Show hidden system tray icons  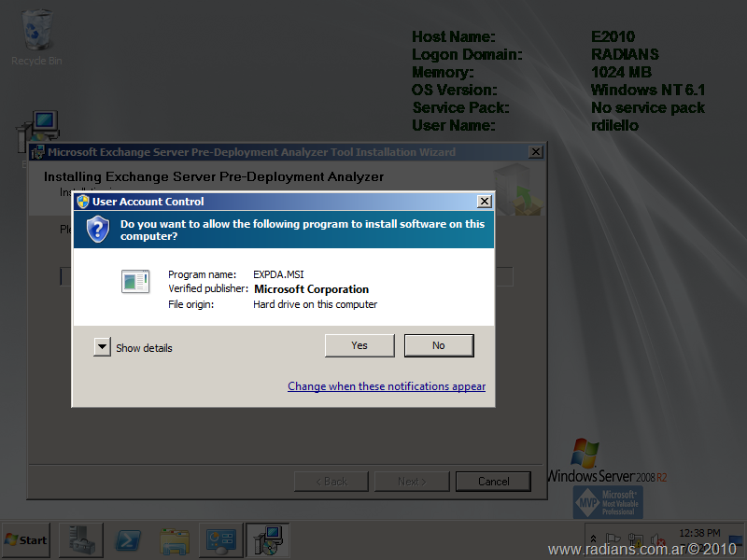pyautogui.click(x=594, y=539)
